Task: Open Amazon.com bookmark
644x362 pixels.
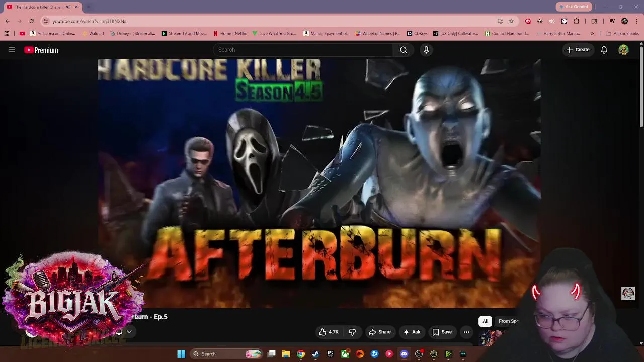Action: (x=52, y=34)
